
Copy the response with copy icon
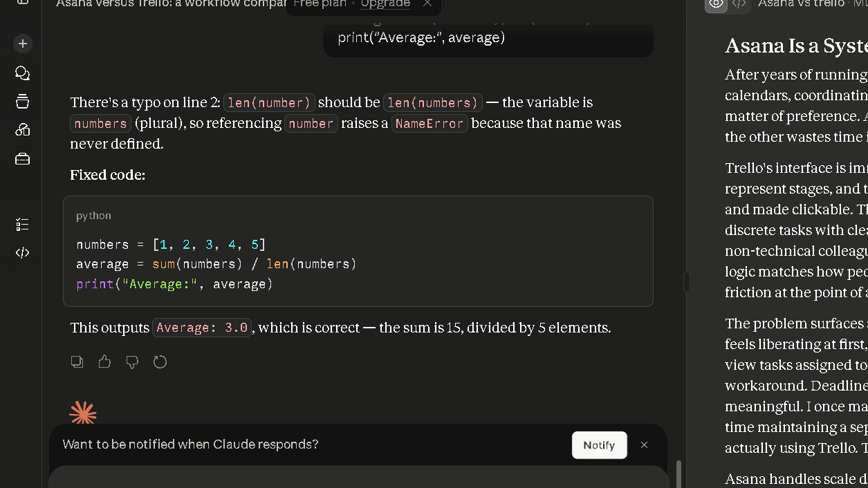pos(77,362)
